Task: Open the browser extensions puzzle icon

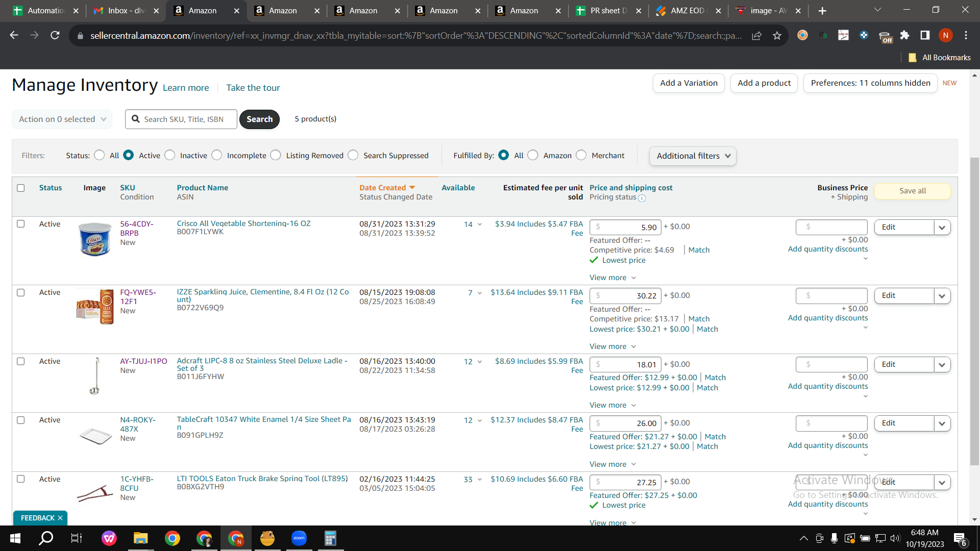Action: (x=904, y=35)
